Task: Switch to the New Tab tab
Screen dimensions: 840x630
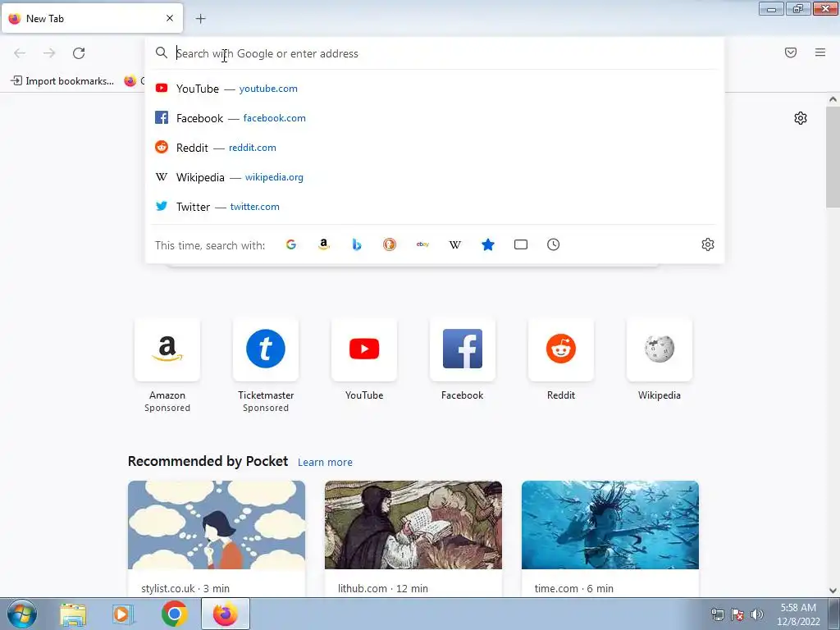Action: coord(92,18)
